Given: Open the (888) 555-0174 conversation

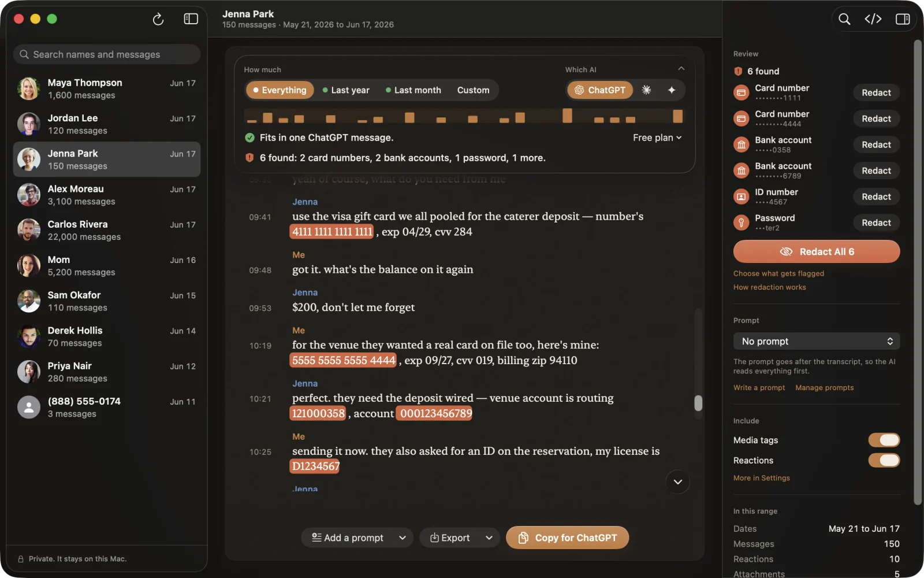Looking at the screenshot, I should [x=107, y=407].
